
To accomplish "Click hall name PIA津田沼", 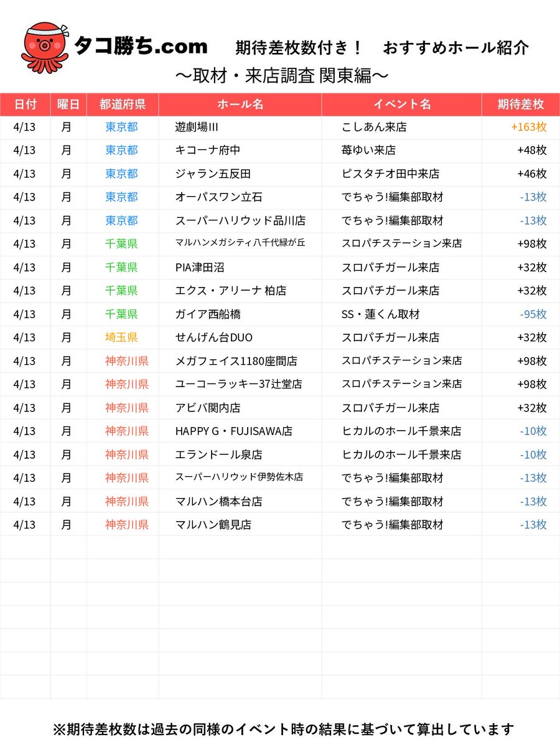I will (x=200, y=267).
